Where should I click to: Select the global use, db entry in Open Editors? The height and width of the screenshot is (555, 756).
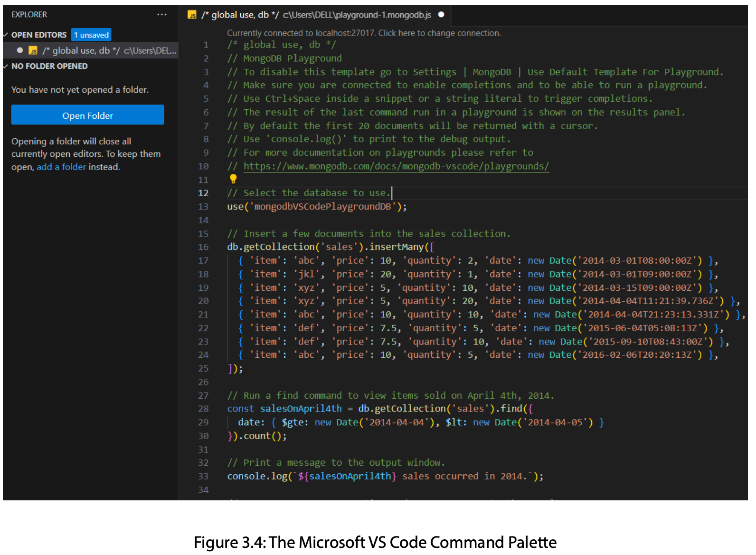(x=91, y=50)
